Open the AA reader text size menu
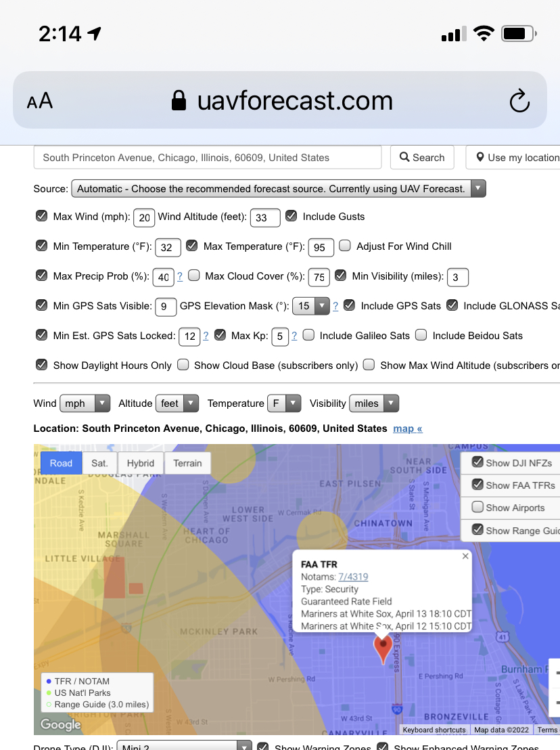The width and height of the screenshot is (560, 750). 40,101
